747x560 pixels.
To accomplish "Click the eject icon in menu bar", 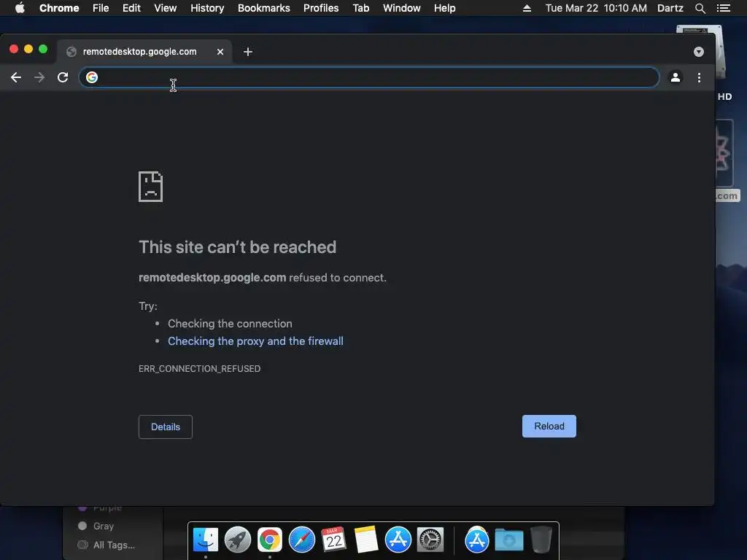I will pyautogui.click(x=527, y=8).
